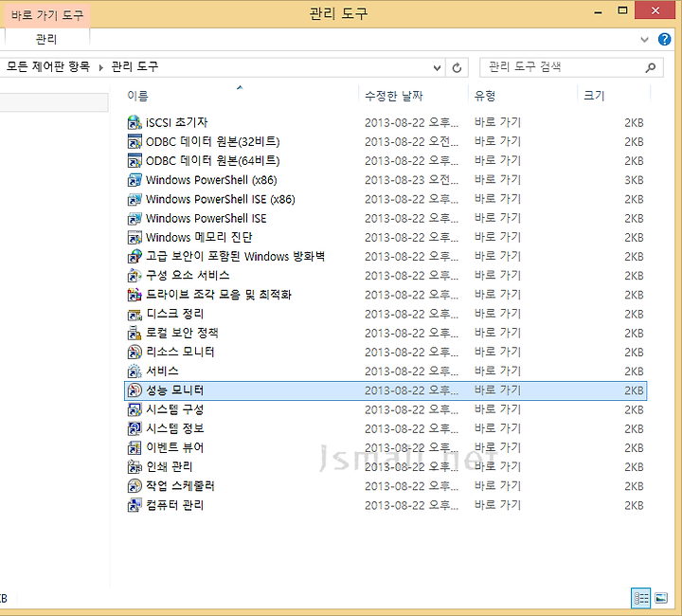Select the 시스템 정보 file name
Screen dimensions: 682x616
(175, 428)
